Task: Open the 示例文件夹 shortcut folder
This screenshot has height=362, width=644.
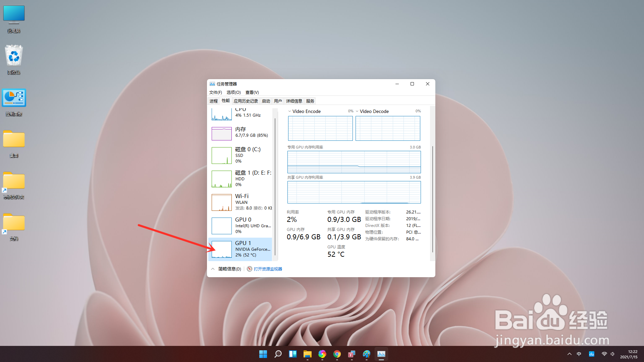Action: point(14,185)
